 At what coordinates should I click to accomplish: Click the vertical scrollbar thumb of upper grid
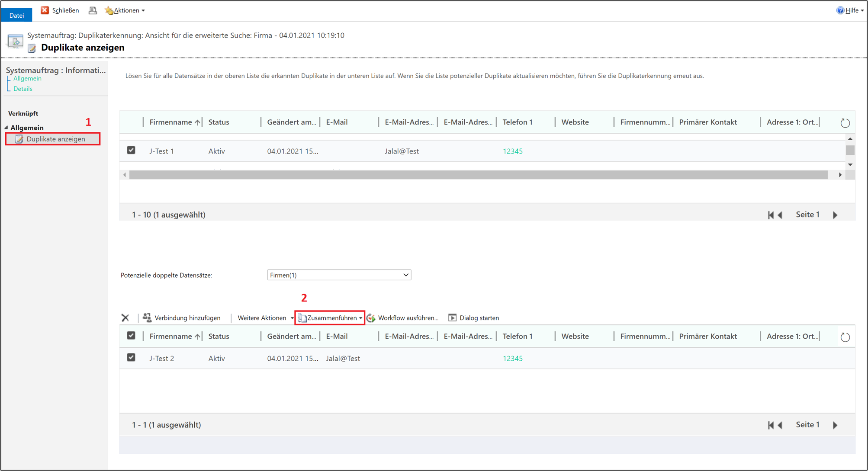[850, 150]
